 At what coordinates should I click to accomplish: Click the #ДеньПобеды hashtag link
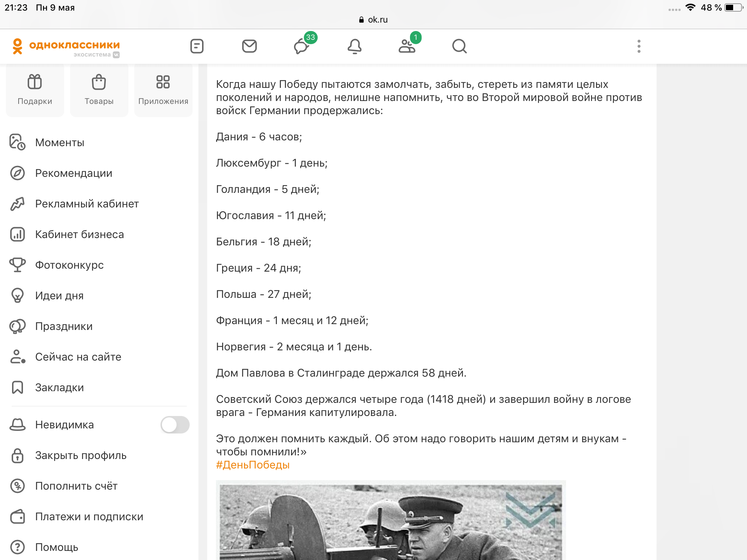(253, 465)
